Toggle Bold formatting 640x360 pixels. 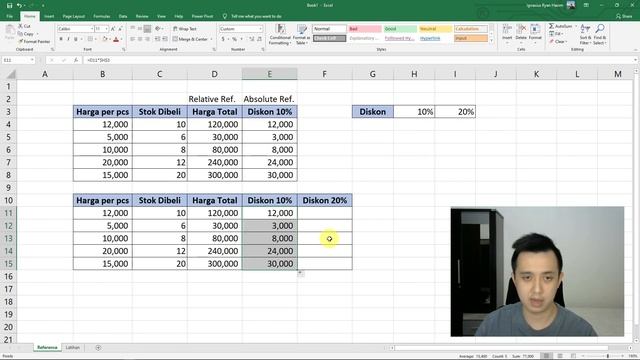[61, 39]
